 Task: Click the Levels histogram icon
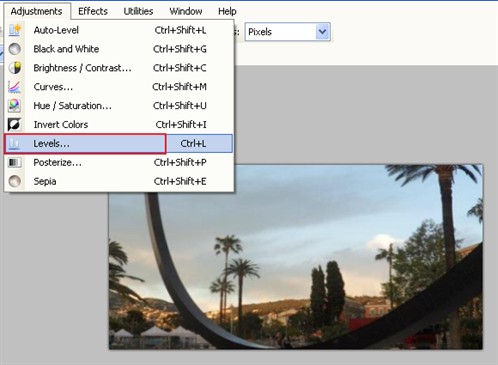pyautogui.click(x=14, y=144)
